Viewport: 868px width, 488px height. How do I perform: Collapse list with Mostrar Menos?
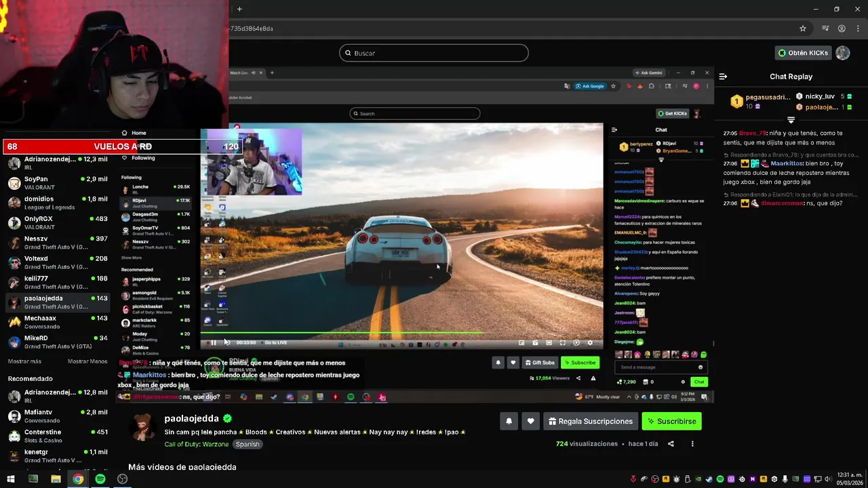(x=87, y=361)
